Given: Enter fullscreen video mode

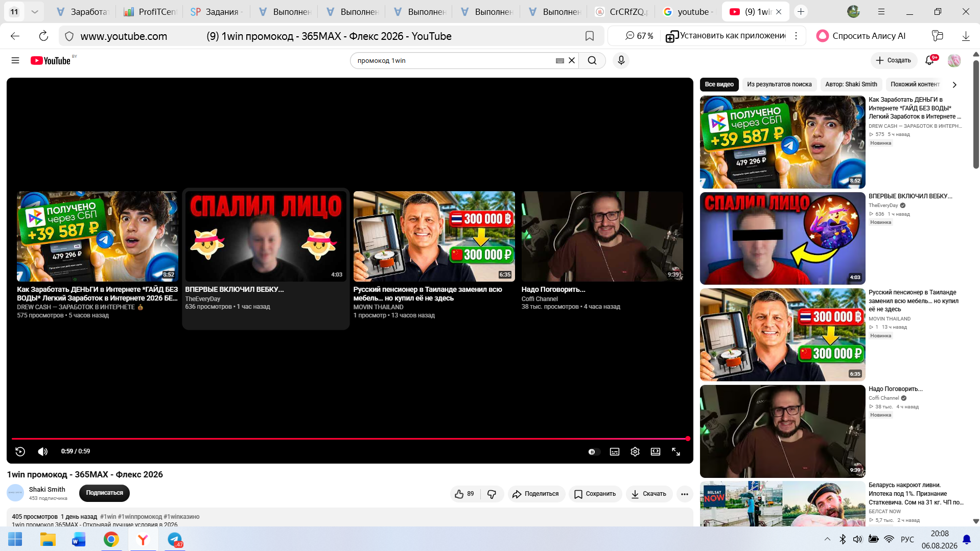Looking at the screenshot, I should click(676, 452).
